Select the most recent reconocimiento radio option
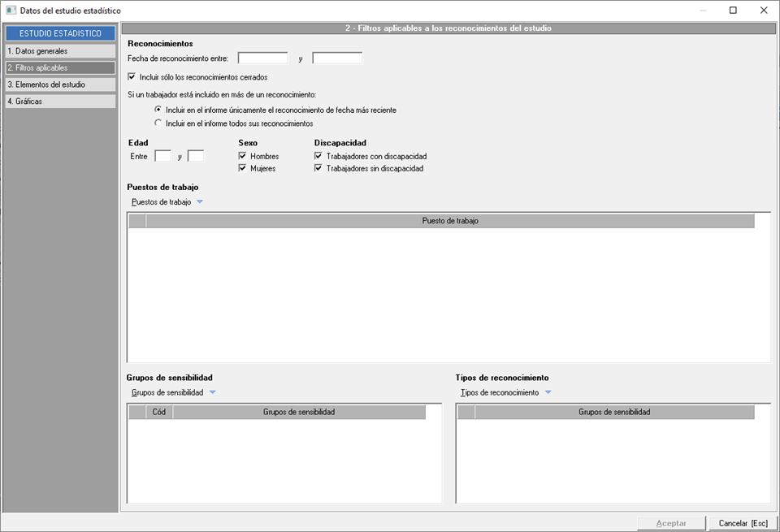This screenshot has height=532, width=780. tap(158, 109)
